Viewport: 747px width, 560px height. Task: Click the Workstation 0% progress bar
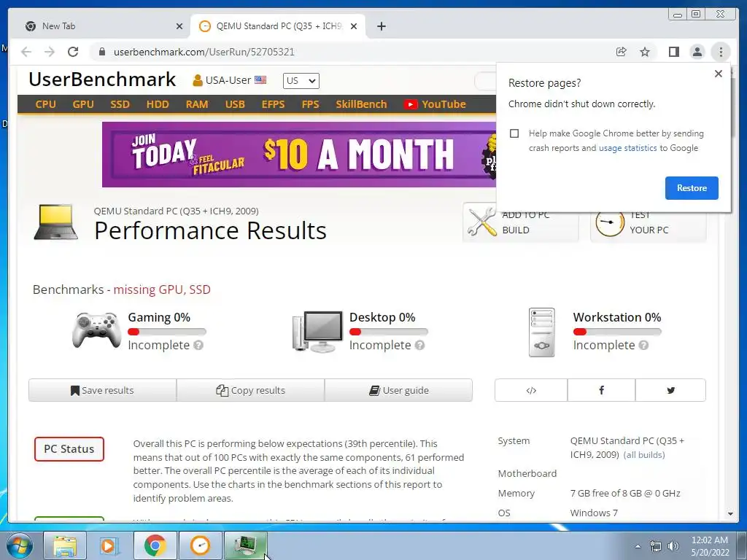pos(617,332)
